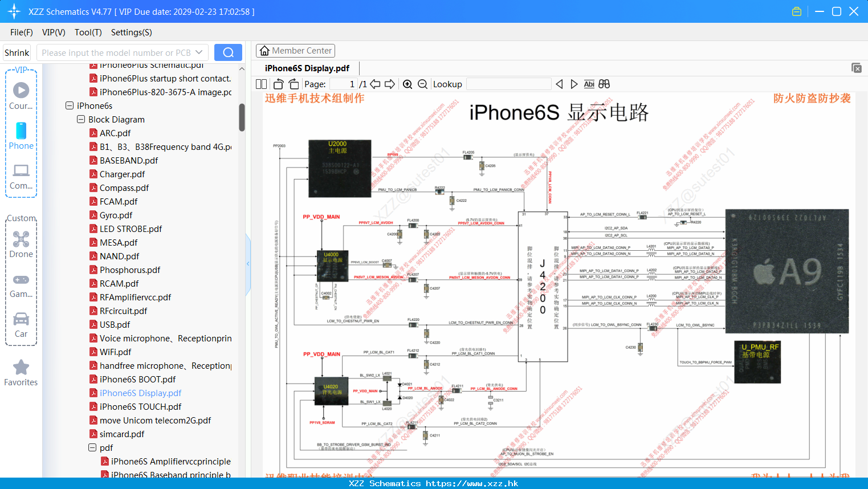This screenshot has height=489, width=868.
Task: Open the Car sidebar category
Action: pyautogui.click(x=21, y=324)
